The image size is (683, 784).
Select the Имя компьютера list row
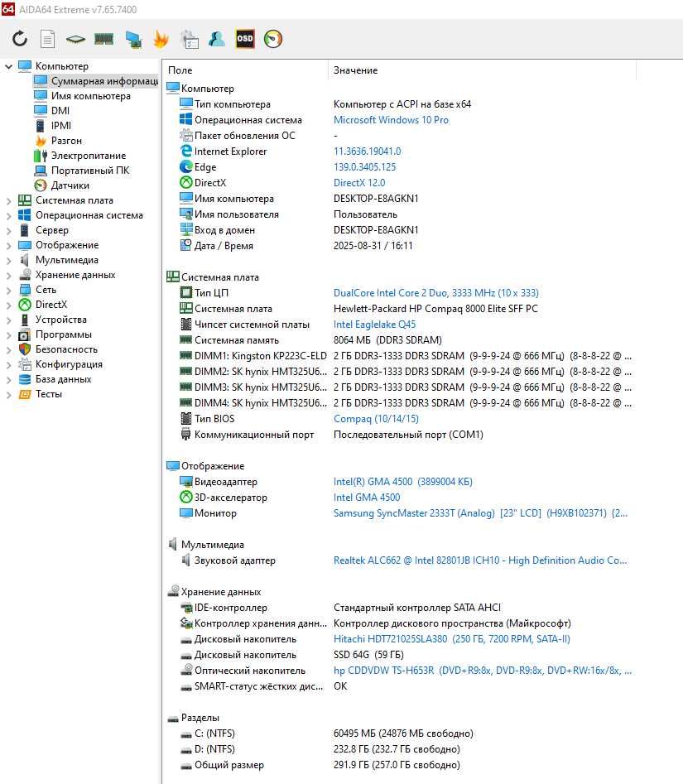coord(399,199)
